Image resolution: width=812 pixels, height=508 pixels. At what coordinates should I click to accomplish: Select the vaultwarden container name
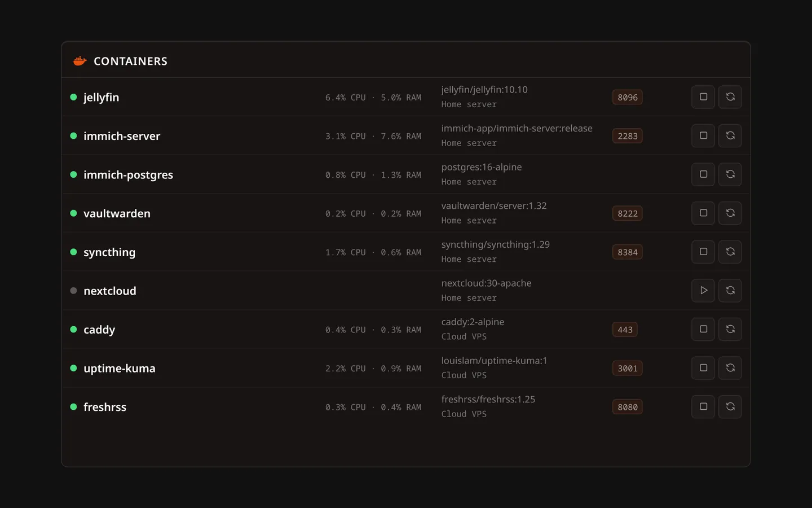(117, 213)
